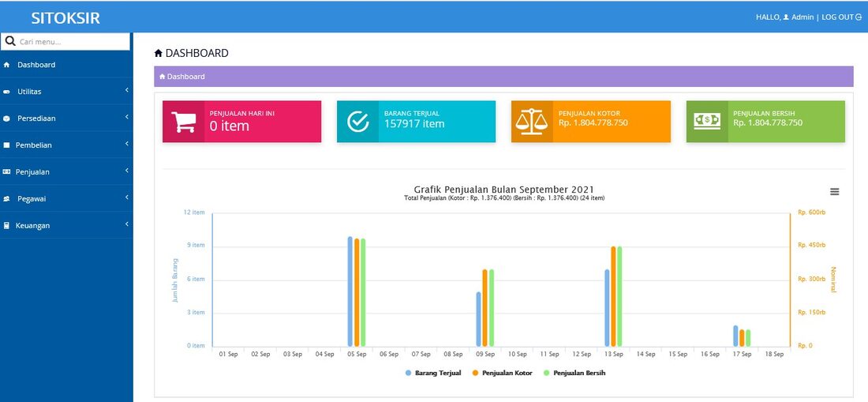The height and width of the screenshot is (402, 868).
Task: Expand the Pegawai menu chevron
Action: [x=126, y=197]
